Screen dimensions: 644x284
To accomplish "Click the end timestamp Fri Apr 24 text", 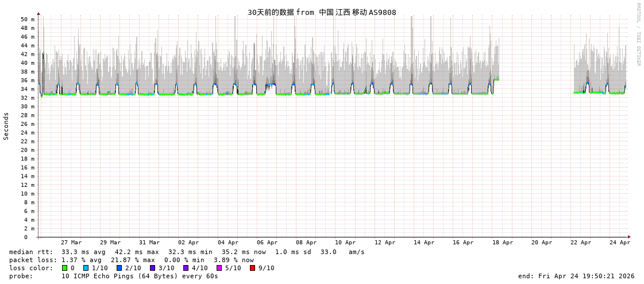I will 576,276.
